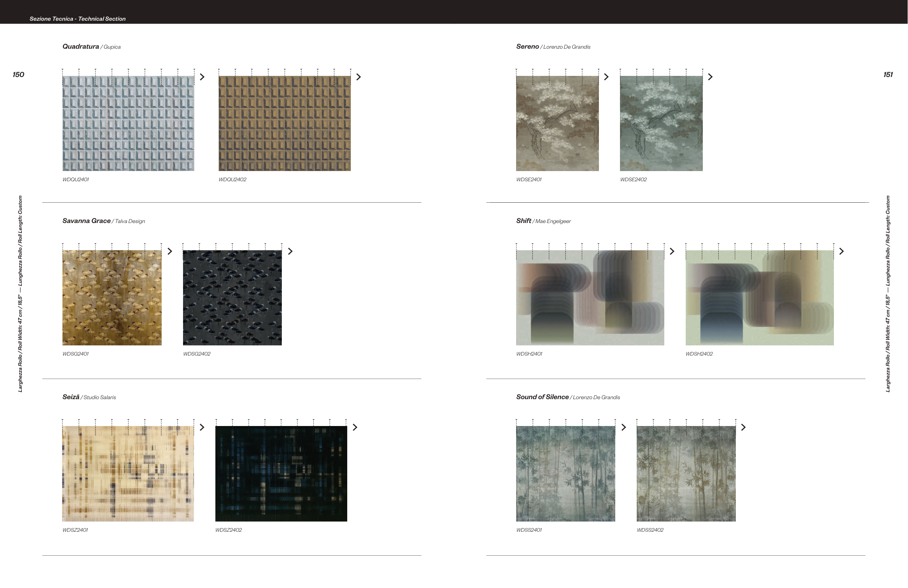Click the Shift / Mae Engelgeer heading
This screenshot has height=588, width=908.
tap(543, 221)
